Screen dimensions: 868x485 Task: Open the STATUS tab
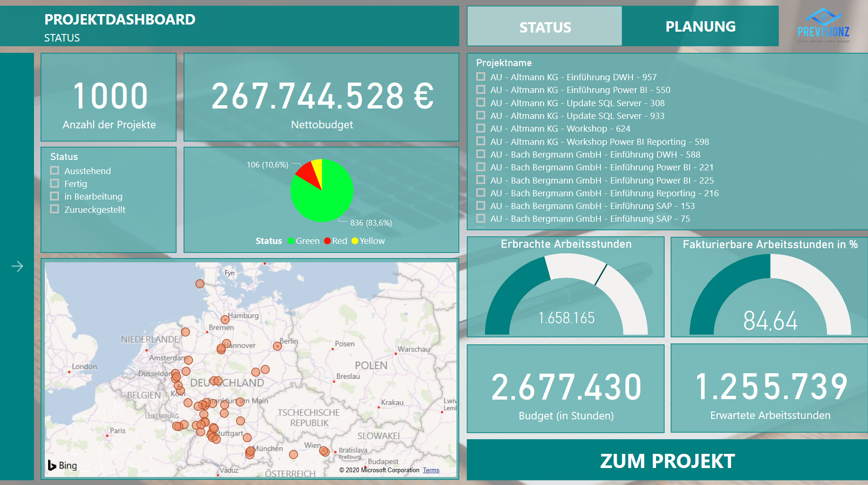click(x=545, y=27)
